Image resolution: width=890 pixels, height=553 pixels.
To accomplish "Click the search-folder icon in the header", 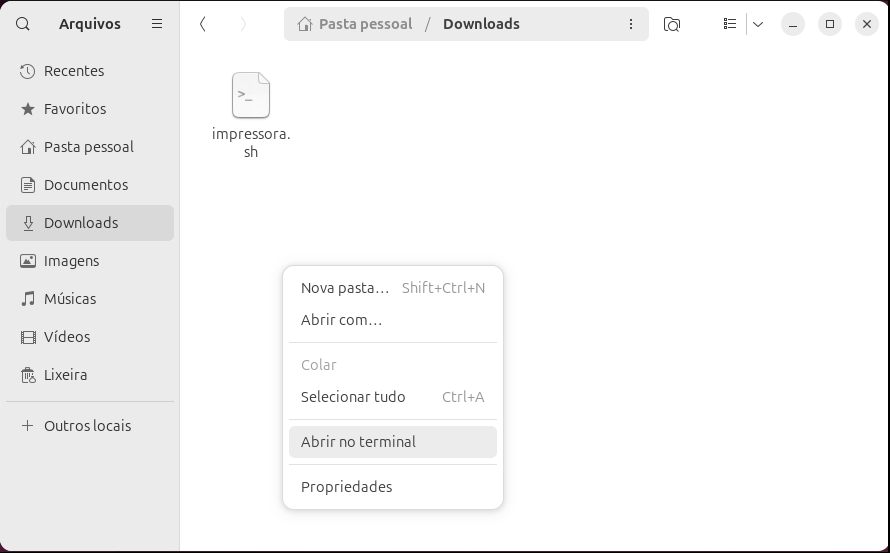I will [x=672, y=24].
